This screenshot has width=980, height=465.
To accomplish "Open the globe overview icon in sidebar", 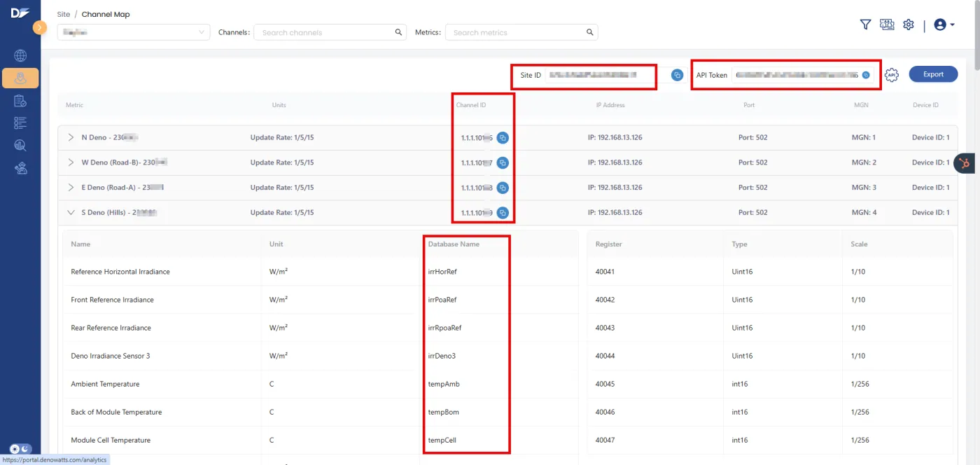I will click(x=20, y=55).
